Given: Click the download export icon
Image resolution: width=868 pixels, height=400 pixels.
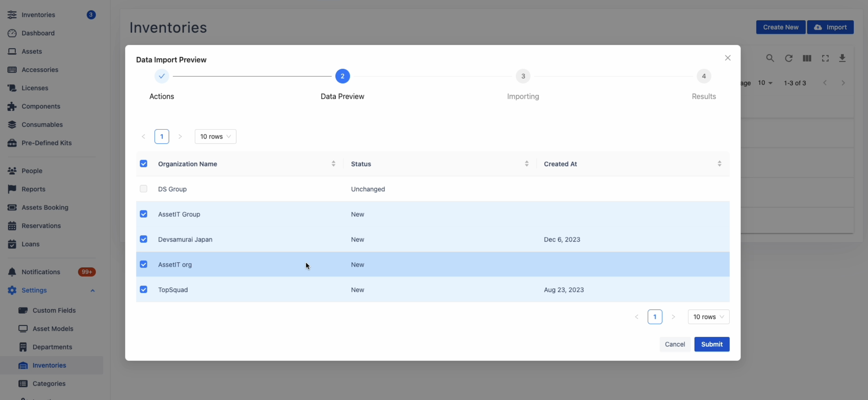Looking at the screenshot, I should point(842,58).
